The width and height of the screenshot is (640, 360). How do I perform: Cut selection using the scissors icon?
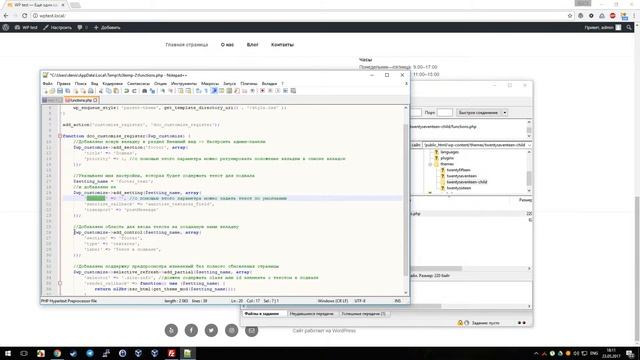[x=100, y=91]
